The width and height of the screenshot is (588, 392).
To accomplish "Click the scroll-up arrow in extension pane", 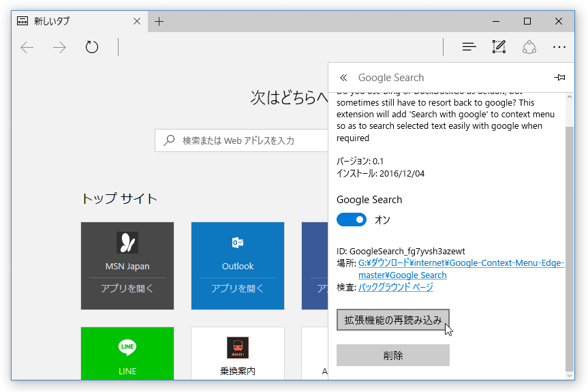I will pyautogui.click(x=569, y=97).
